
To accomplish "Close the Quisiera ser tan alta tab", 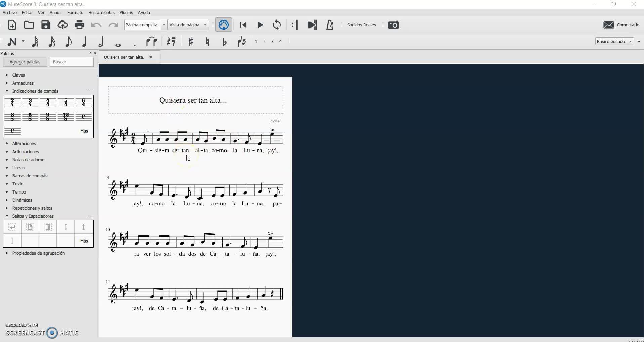I will (151, 57).
